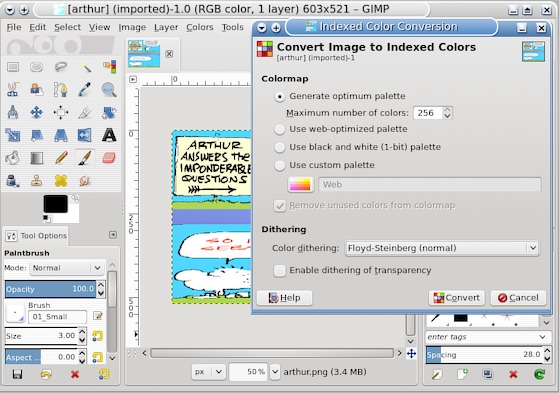This screenshot has height=393, width=559.
Task: Select the Color Picker eyedropper tool
Action: (85, 90)
